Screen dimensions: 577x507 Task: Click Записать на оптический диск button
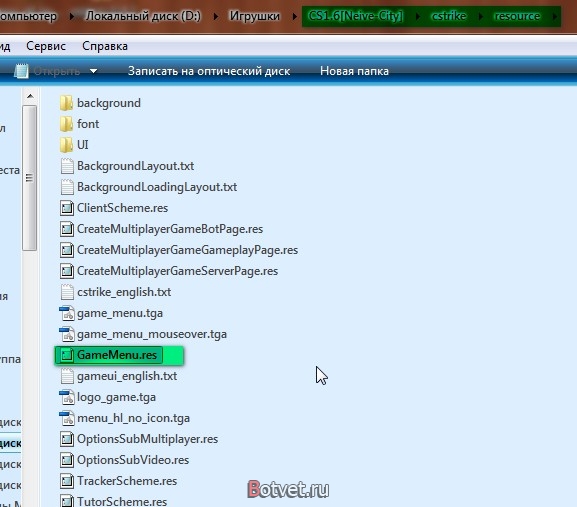(x=209, y=71)
